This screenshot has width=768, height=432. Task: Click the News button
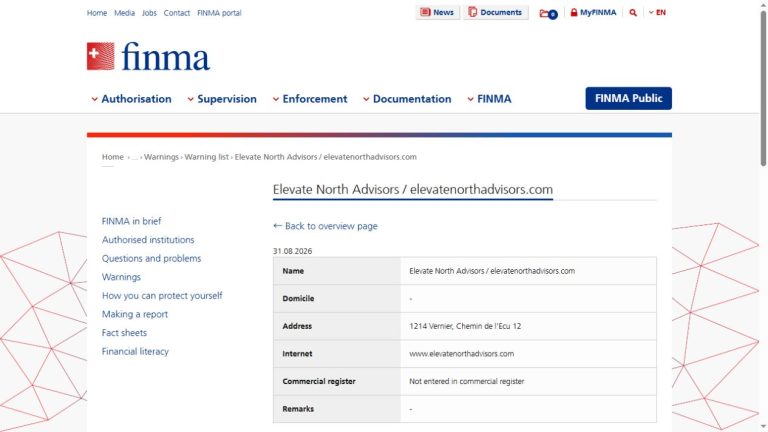click(437, 12)
